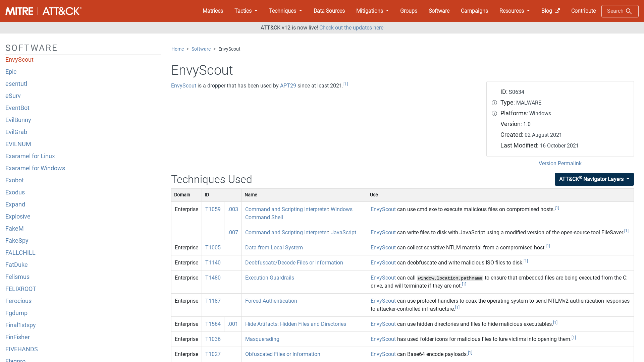Select FALLCHILL in the sidebar
The height and width of the screenshot is (362, 644).
[x=20, y=253]
